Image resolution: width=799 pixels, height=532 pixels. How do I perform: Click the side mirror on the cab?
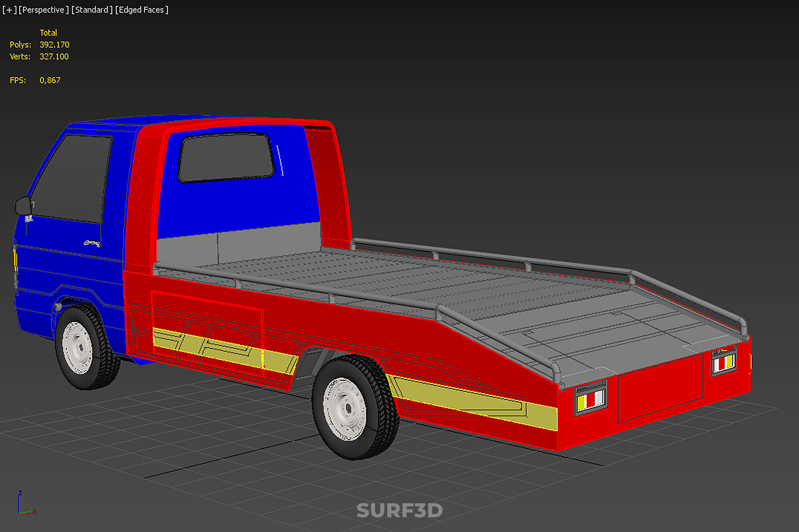click(23, 206)
